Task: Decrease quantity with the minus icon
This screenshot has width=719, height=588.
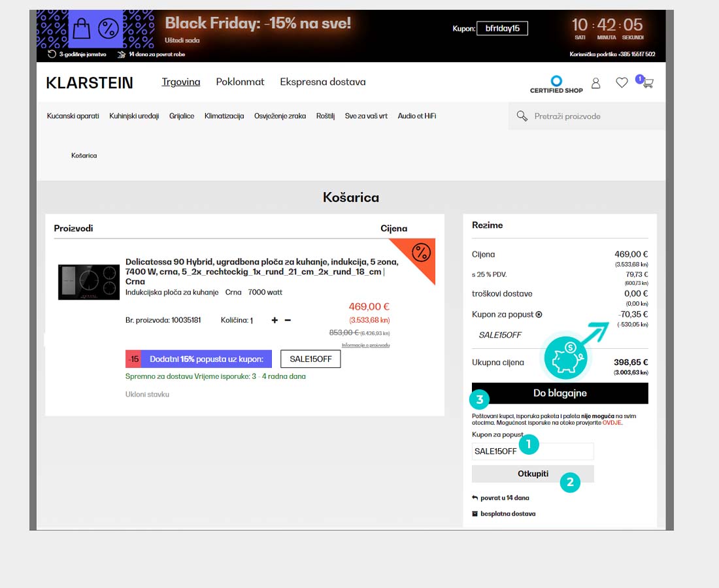Action: point(288,320)
